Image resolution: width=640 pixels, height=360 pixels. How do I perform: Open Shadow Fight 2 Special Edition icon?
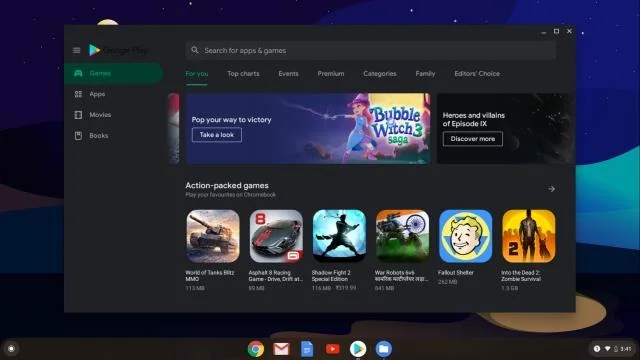click(339, 236)
